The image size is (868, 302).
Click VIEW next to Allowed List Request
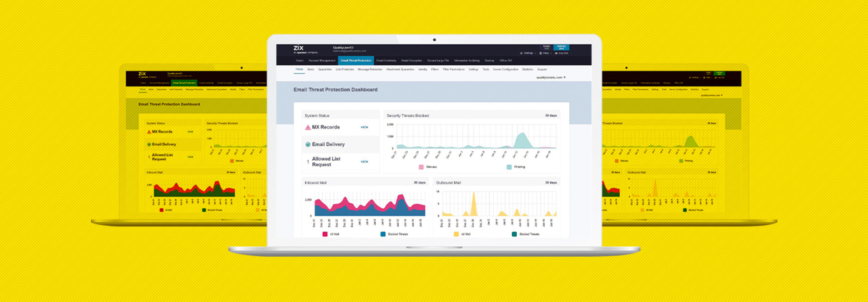[364, 162]
